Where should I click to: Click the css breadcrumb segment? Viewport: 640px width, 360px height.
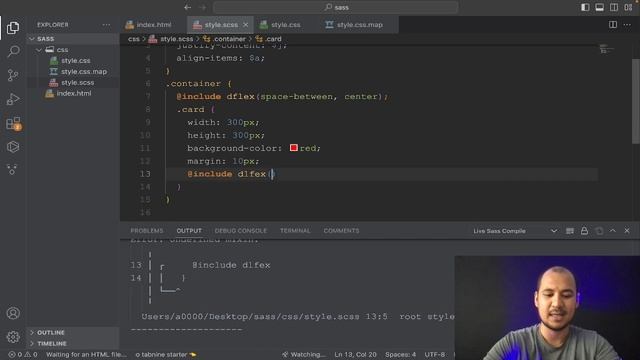click(133, 39)
